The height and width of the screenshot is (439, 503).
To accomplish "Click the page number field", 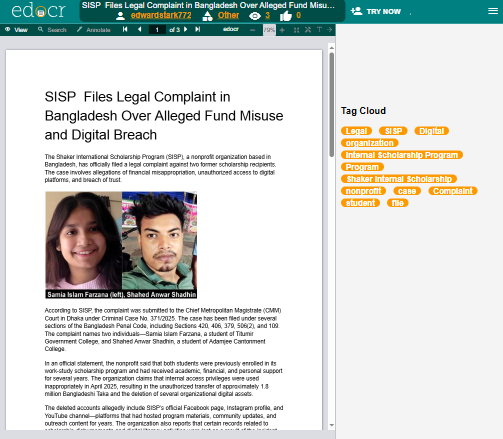I will point(157,30).
